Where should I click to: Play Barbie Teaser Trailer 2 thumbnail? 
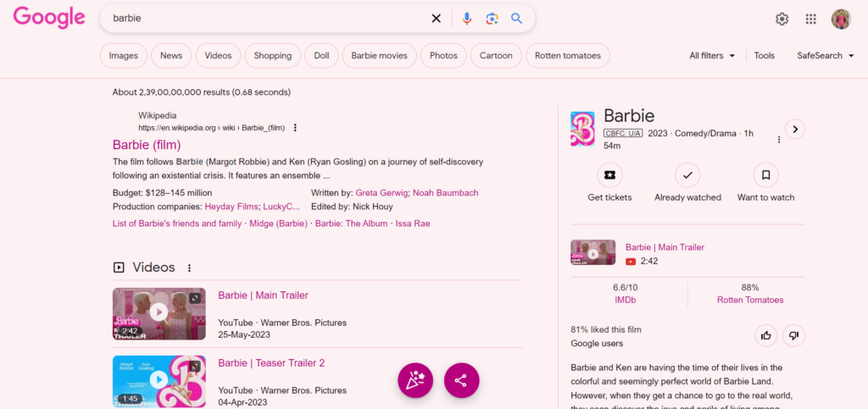(159, 381)
